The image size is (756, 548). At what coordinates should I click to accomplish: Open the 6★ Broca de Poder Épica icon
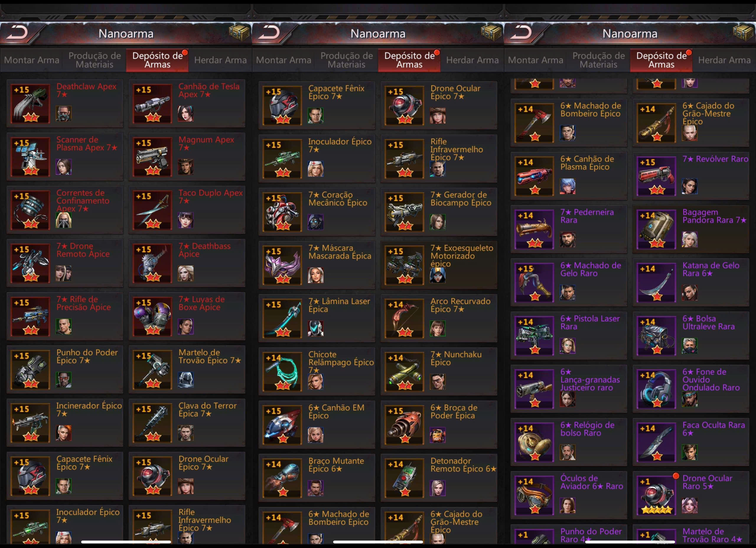pos(404,425)
